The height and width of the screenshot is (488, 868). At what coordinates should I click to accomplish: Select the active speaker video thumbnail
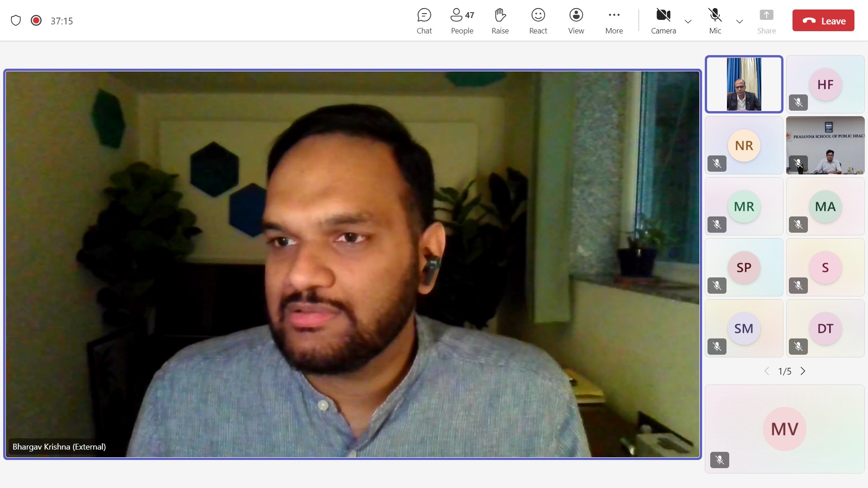tap(744, 84)
